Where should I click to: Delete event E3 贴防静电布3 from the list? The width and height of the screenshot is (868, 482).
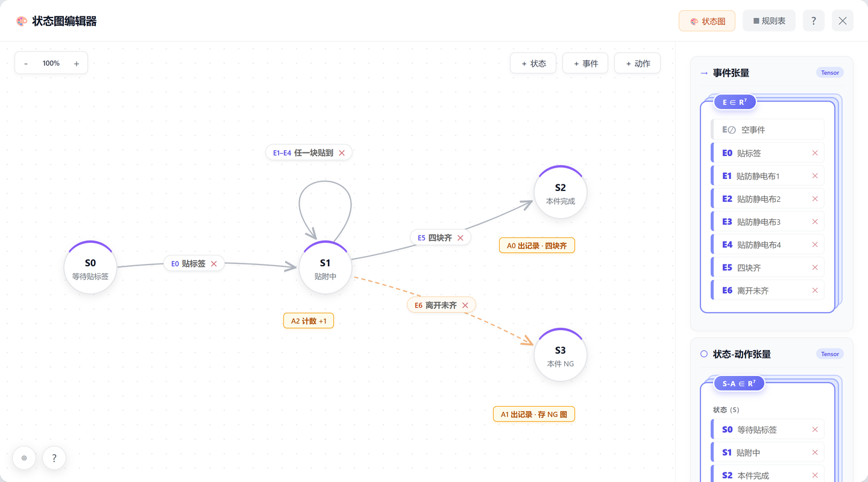pos(815,222)
